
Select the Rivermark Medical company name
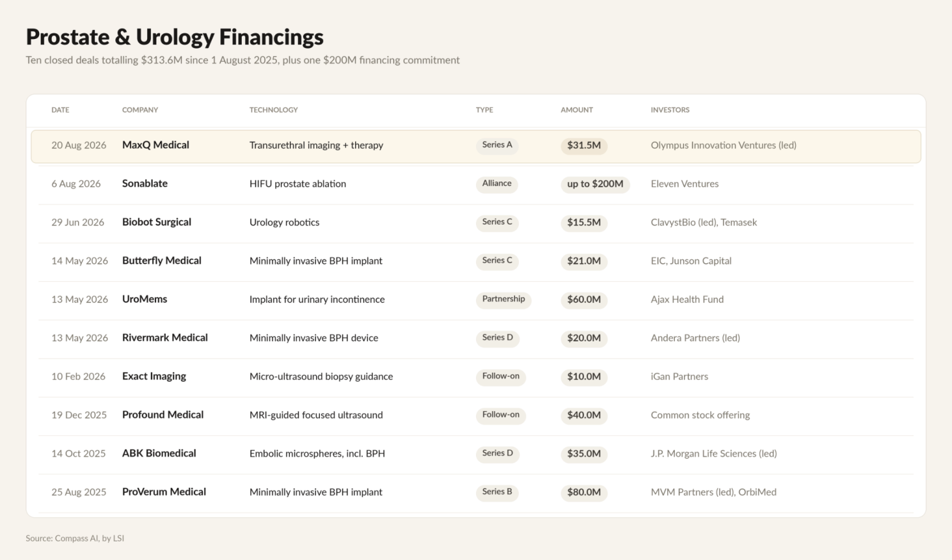click(165, 338)
